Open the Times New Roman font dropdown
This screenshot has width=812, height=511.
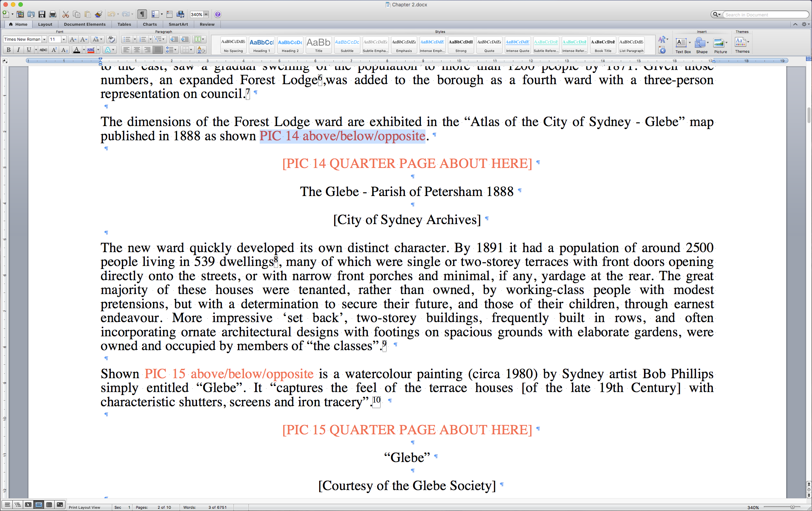pyautogui.click(x=44, y=39)
